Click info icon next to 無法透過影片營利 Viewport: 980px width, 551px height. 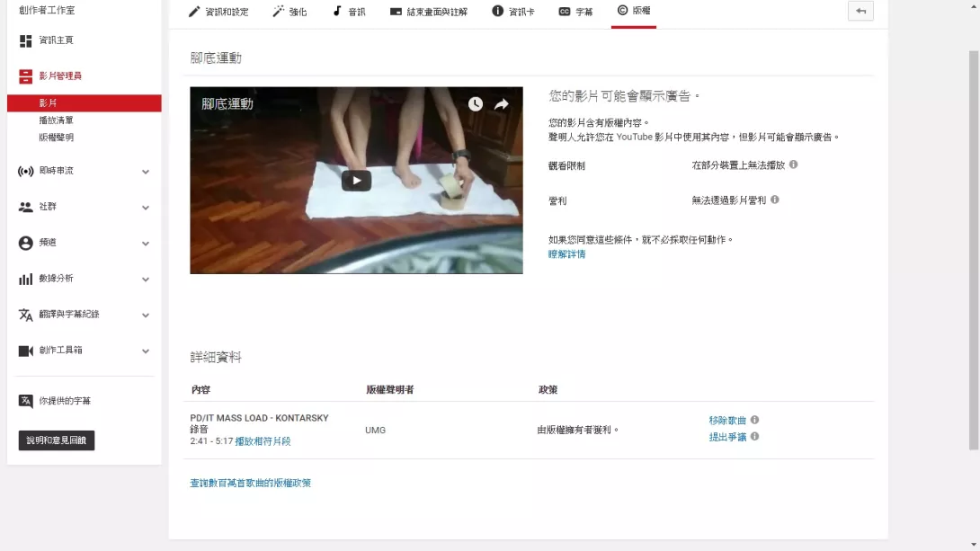click(x=774, y=200)
